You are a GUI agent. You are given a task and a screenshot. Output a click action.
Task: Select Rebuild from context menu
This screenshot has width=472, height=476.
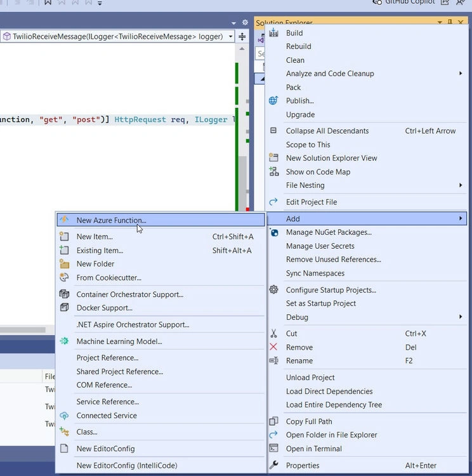298,46
